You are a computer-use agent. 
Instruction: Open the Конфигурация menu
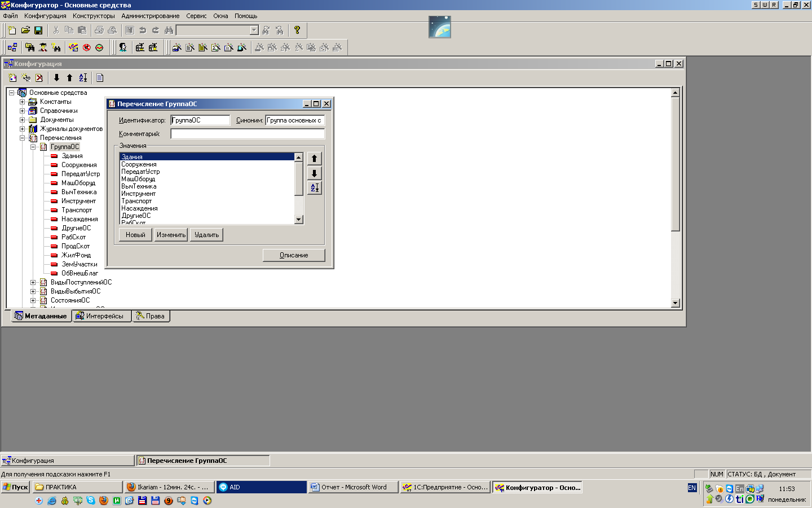[45, 16]
